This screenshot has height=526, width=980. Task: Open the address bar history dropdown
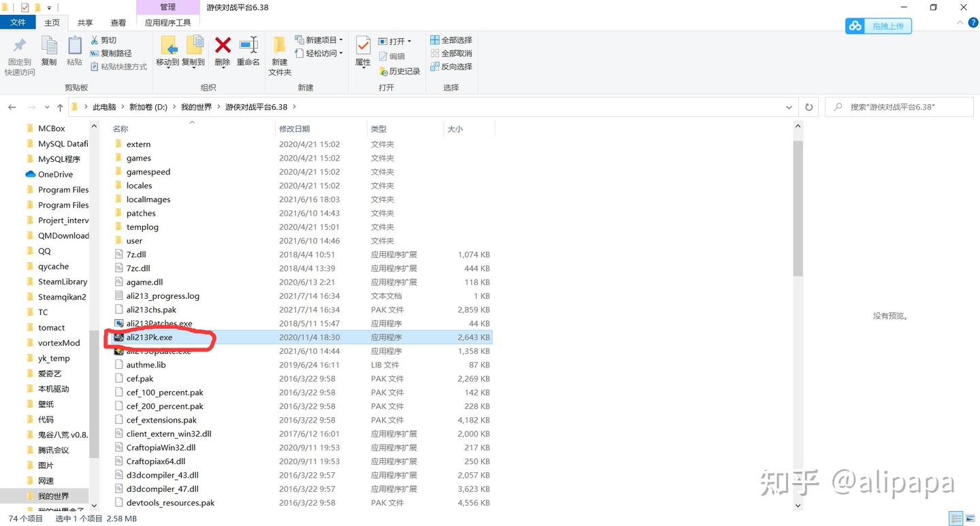(789, 108)
